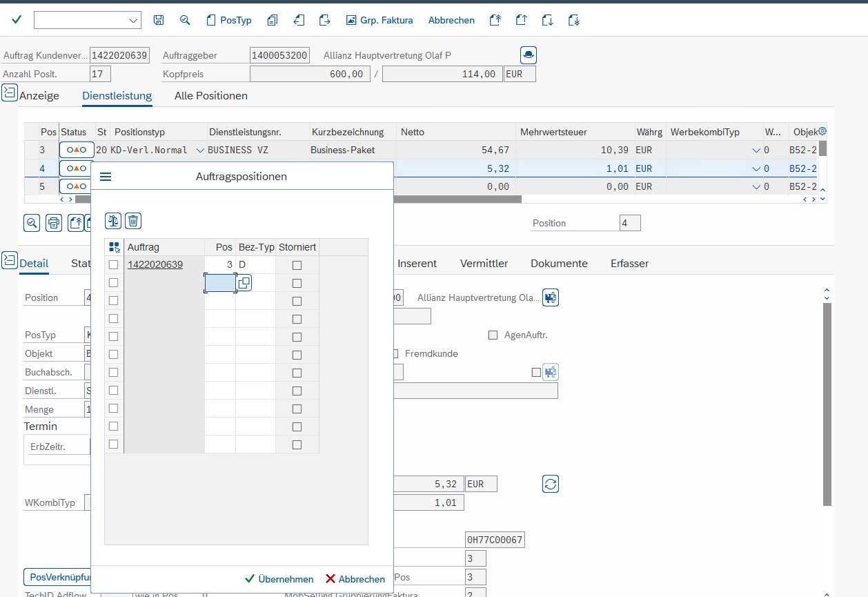Click the hat icon beside Allianz Hauptvertretung

pyautogui.click(x=528, y=55)
